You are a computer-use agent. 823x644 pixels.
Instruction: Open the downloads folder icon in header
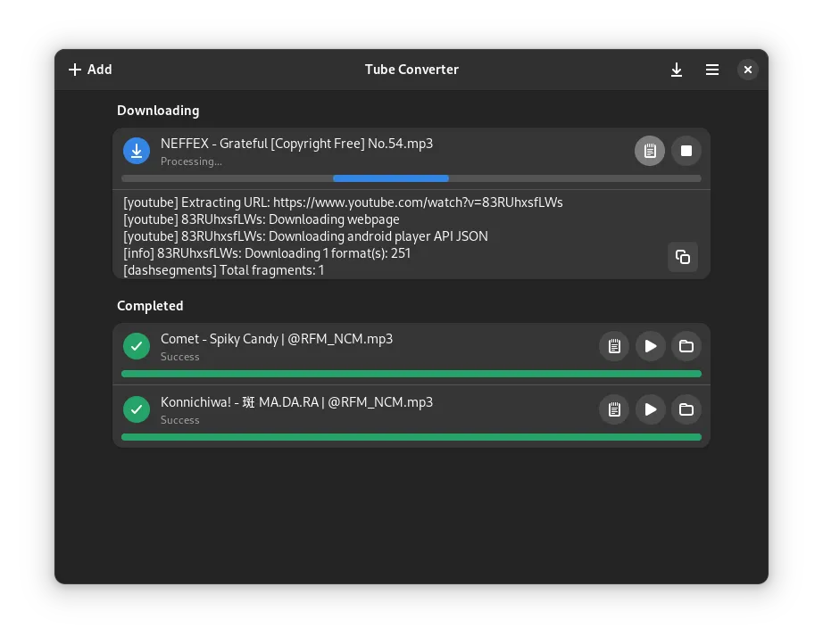[x=677, y=70]
